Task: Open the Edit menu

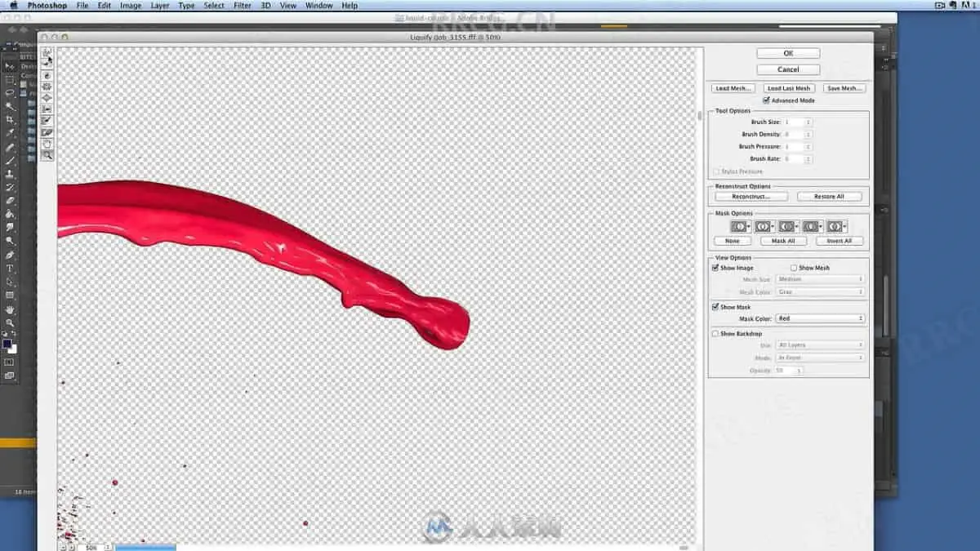Action: click(x=105, y=5)
